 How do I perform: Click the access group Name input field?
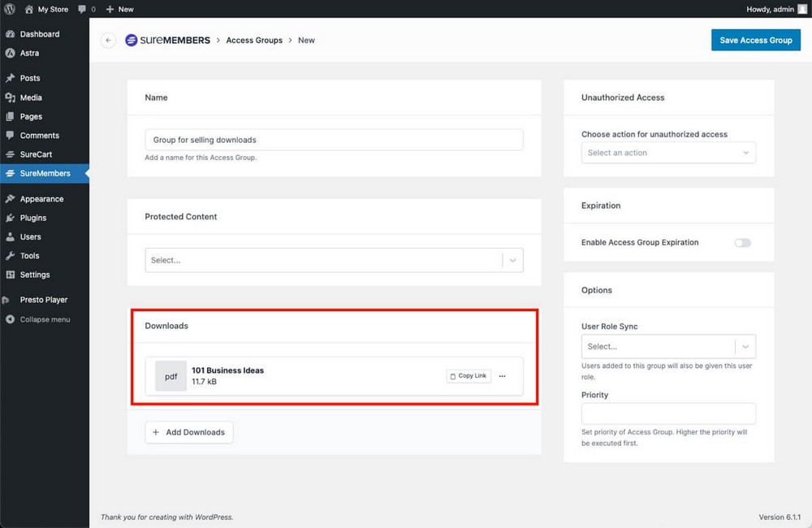coord(334,140)
